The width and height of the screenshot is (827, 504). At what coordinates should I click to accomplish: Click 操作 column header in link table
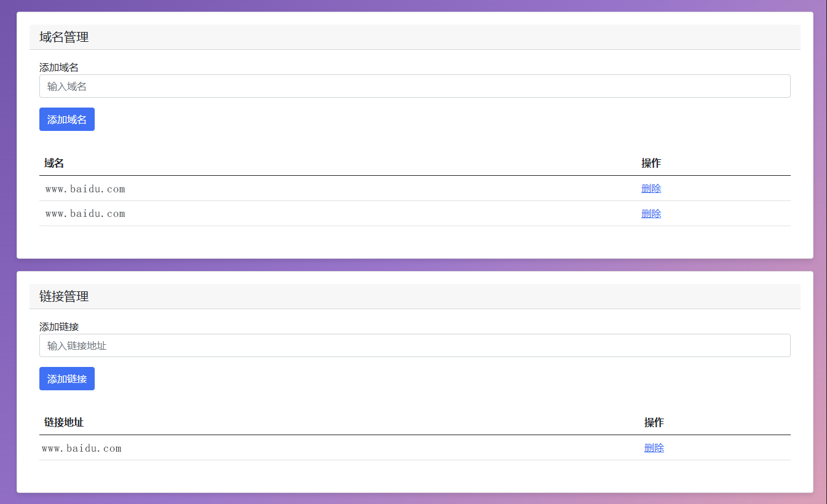coord(654,422)
